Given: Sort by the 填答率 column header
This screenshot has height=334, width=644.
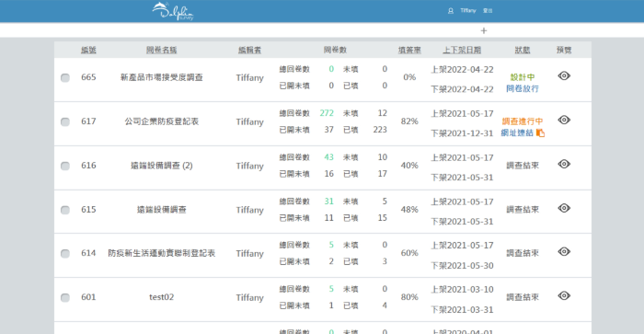Looking at the screenshot, I should (x=409, y=50).
